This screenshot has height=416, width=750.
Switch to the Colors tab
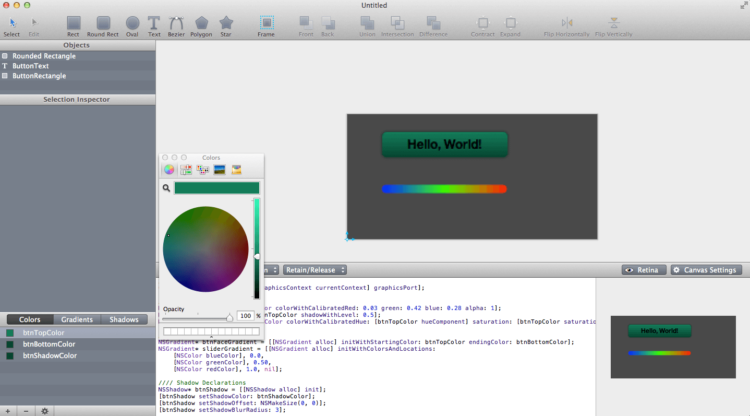pyautogui.click(x=30, y=319)
